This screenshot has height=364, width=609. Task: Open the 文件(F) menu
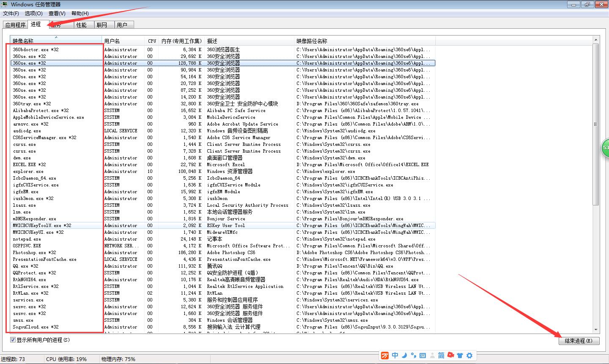11,13
